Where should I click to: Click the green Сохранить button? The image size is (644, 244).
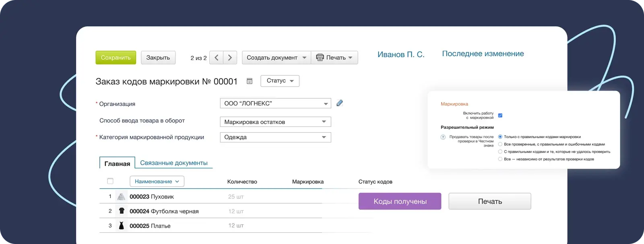point(116,58)
